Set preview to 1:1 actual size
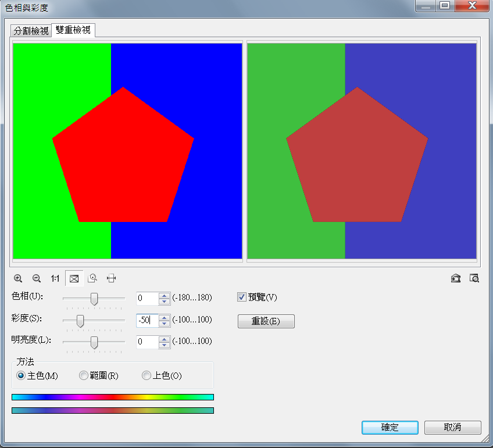 click(55, 278)
